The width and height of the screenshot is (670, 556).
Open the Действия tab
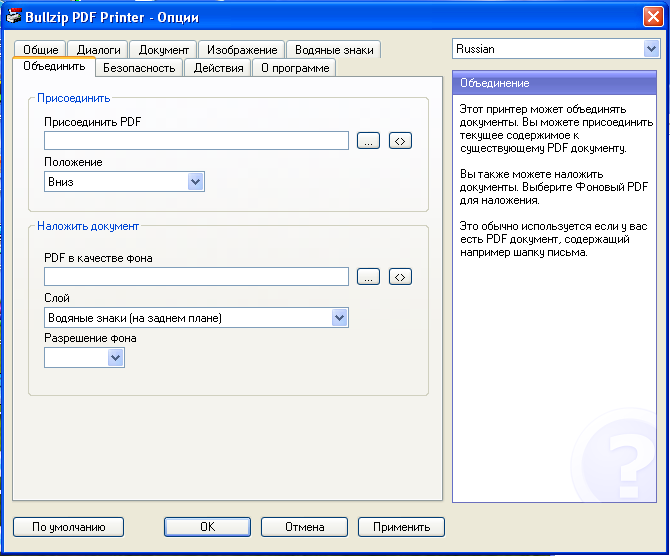coord(218,68)
